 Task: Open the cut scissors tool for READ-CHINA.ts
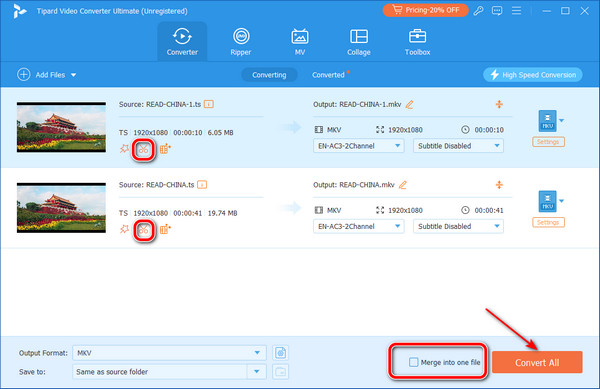[143, 230]
